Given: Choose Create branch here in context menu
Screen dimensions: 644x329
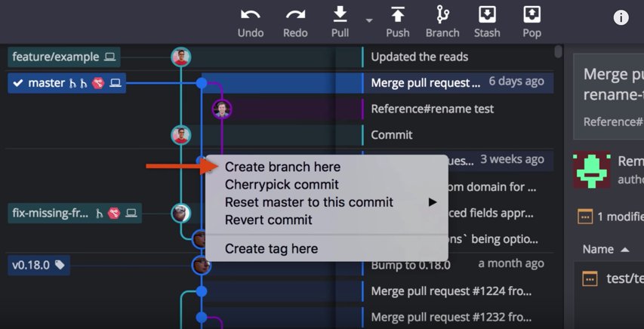Looking at the screenshot, I should pos(282,168).
